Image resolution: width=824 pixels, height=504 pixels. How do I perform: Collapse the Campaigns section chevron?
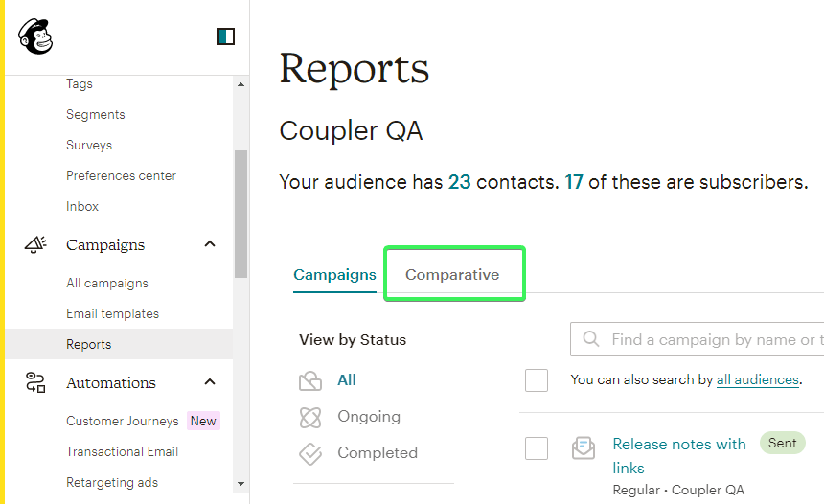210,243
